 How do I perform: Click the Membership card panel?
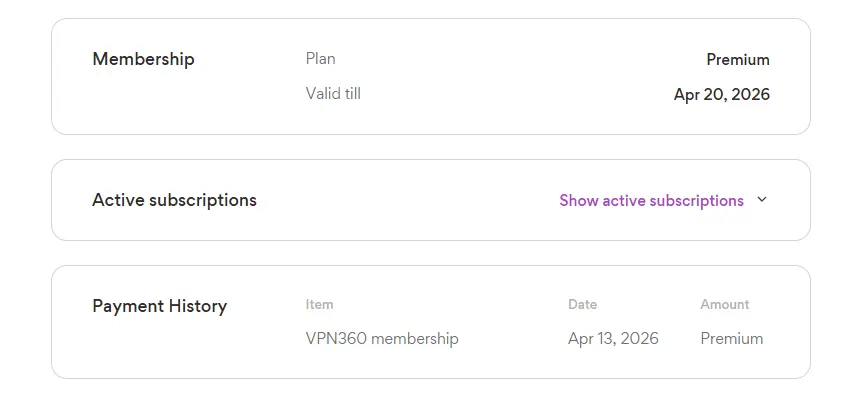click(430, 76)
